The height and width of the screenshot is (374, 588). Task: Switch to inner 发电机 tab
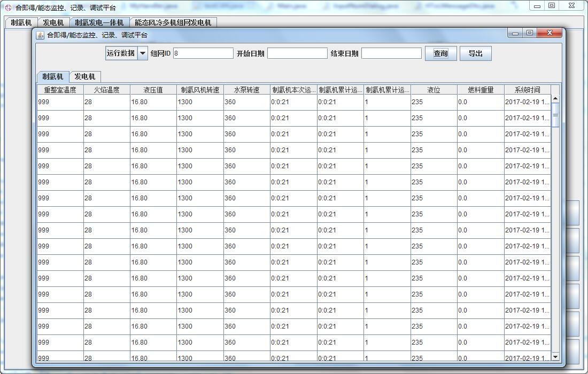84,77
